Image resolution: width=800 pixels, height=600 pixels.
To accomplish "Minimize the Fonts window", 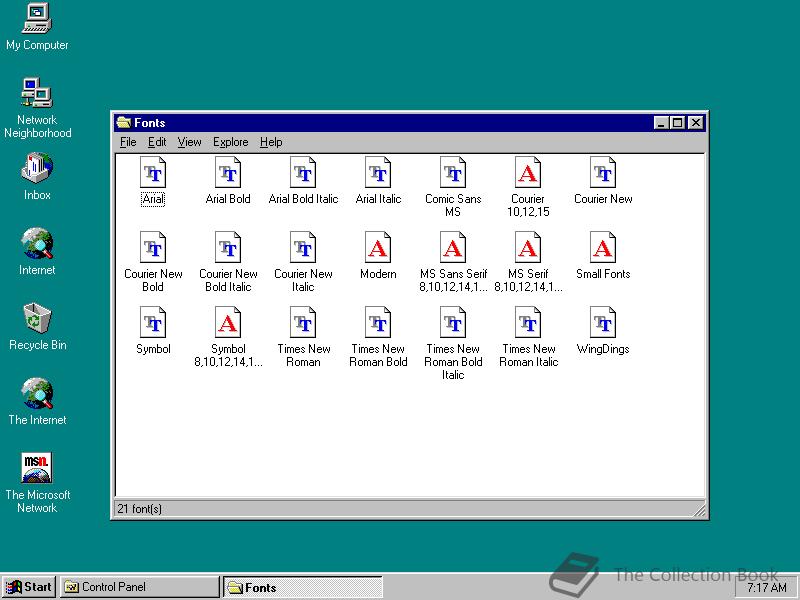I will tap(661, 123).
